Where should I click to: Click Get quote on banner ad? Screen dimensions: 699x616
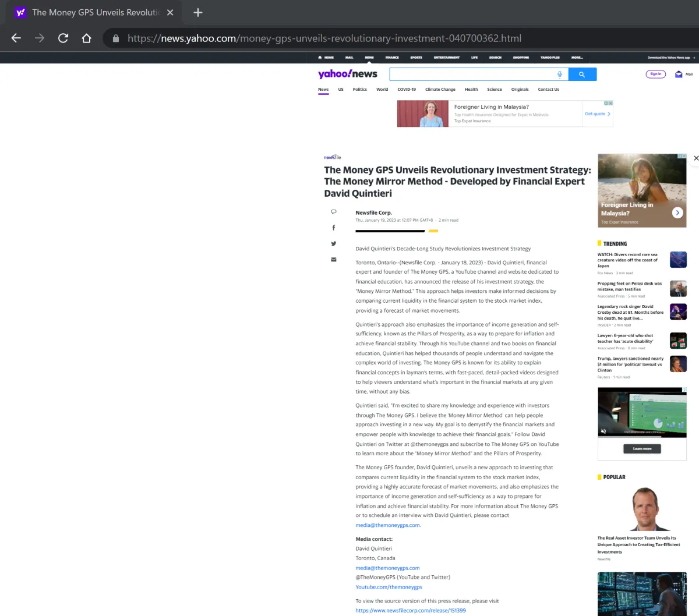tap(598, 114)
